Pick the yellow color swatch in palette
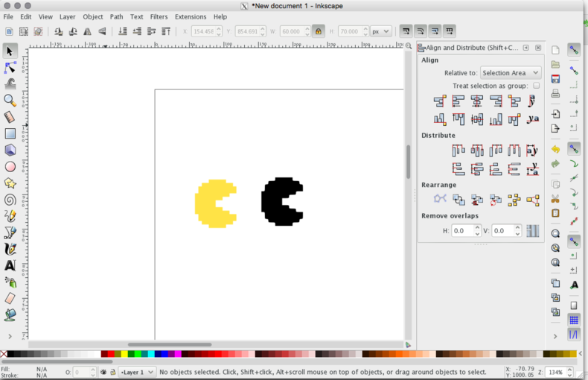Screen dimensions: 588x380 tap(124, 354)
